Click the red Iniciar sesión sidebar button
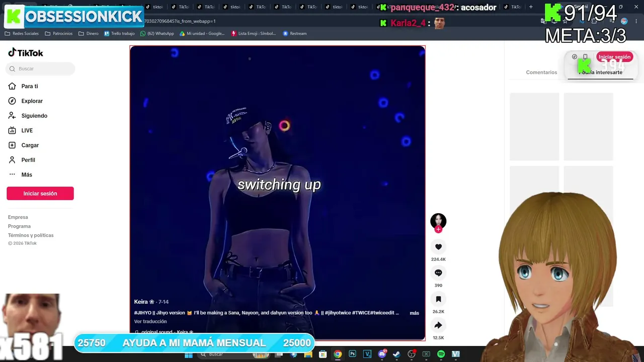644x362 pixels. [40, 194]
